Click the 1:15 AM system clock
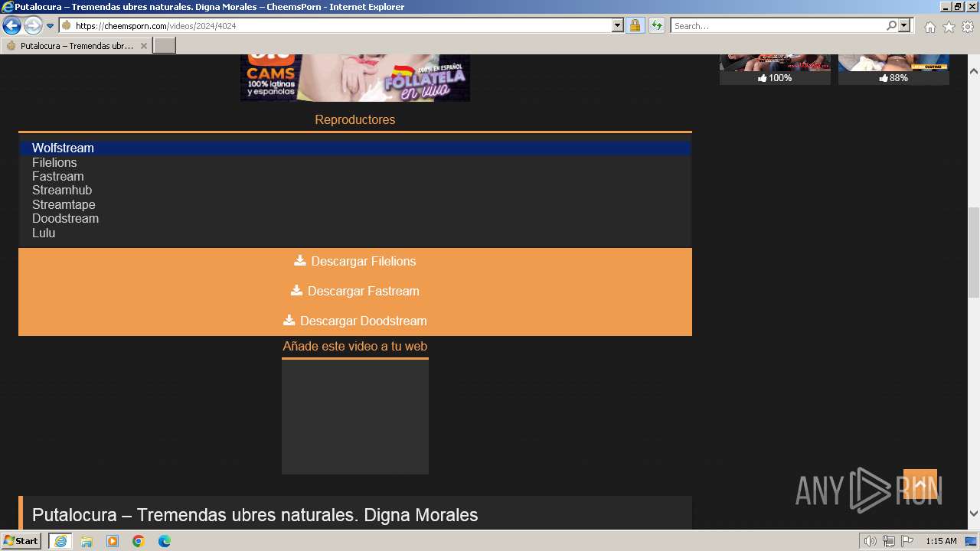The width and height of the screenshot is (980, 551). coord(941,541)
